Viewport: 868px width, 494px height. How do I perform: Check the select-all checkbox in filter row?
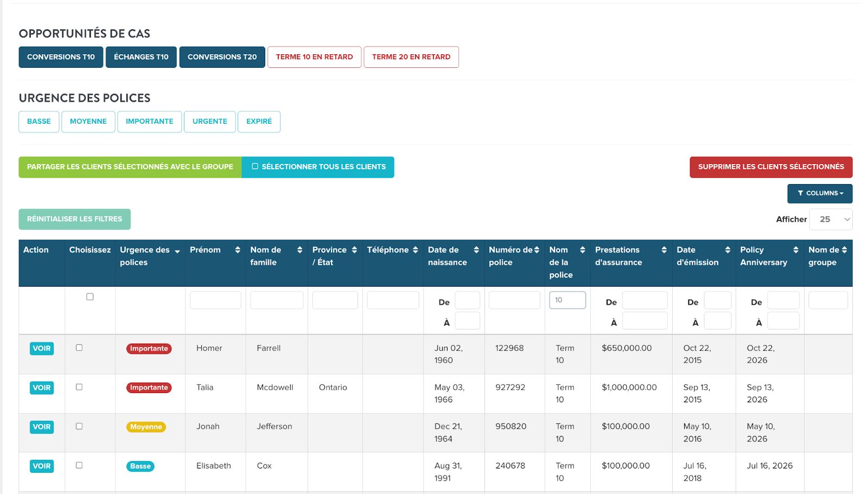[90, 297]
